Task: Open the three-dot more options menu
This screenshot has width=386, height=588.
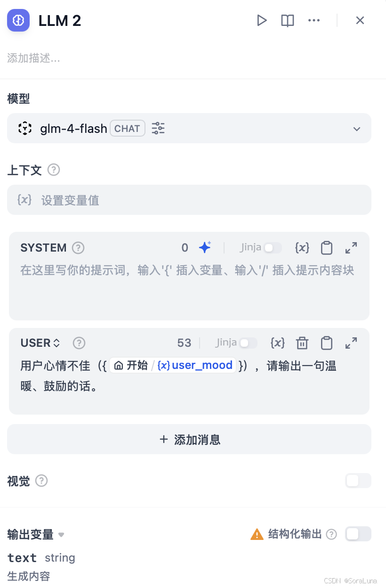Action: pyautogui.click(x=314, y=20)
